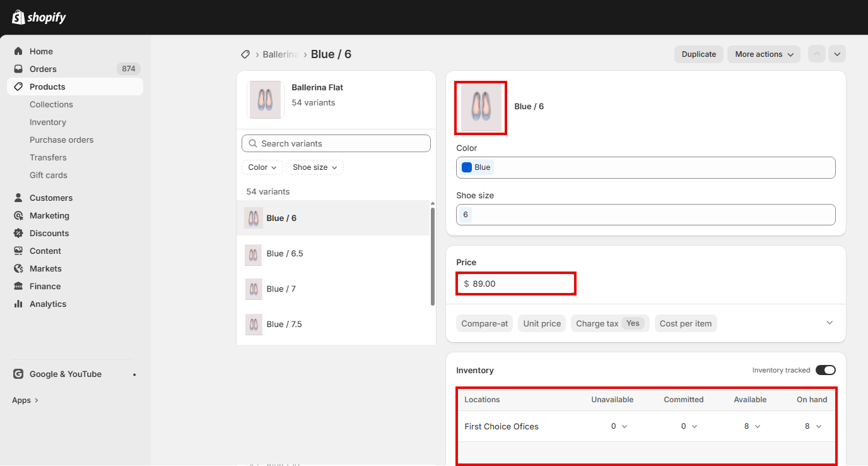The image size is (868, 466).
Task: Click the blue color swatch
Action: click(467, 167)
